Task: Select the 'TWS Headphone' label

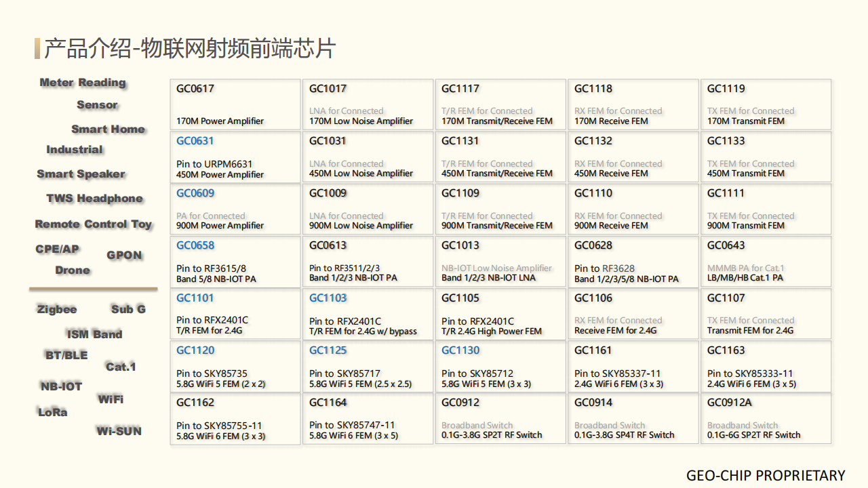Action: click(x=94, y=199)
